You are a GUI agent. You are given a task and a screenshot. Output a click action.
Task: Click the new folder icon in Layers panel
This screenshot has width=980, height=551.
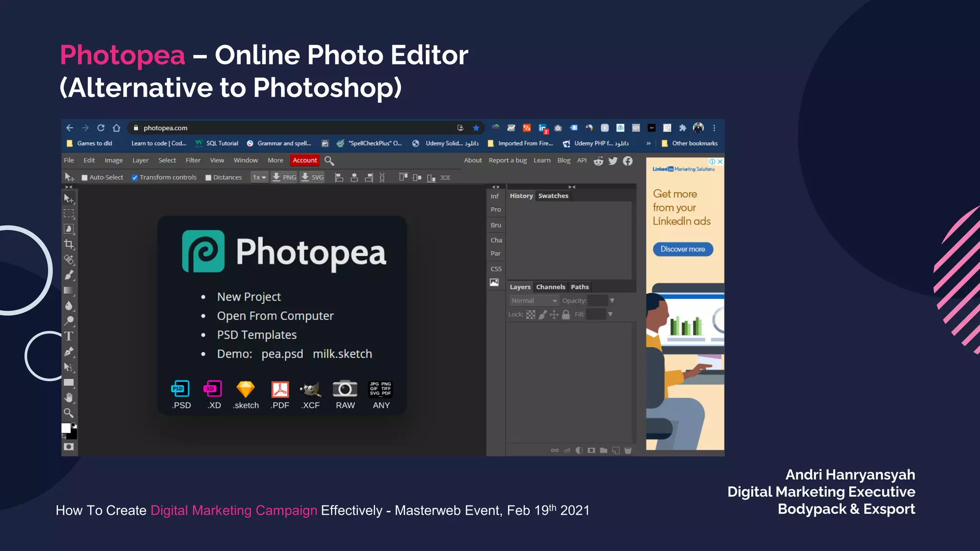(603, 451)
